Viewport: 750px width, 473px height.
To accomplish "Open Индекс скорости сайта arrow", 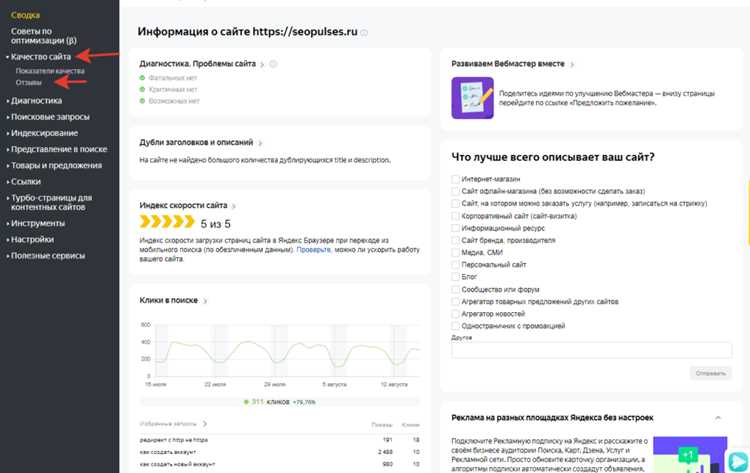I will pos(234,206).
